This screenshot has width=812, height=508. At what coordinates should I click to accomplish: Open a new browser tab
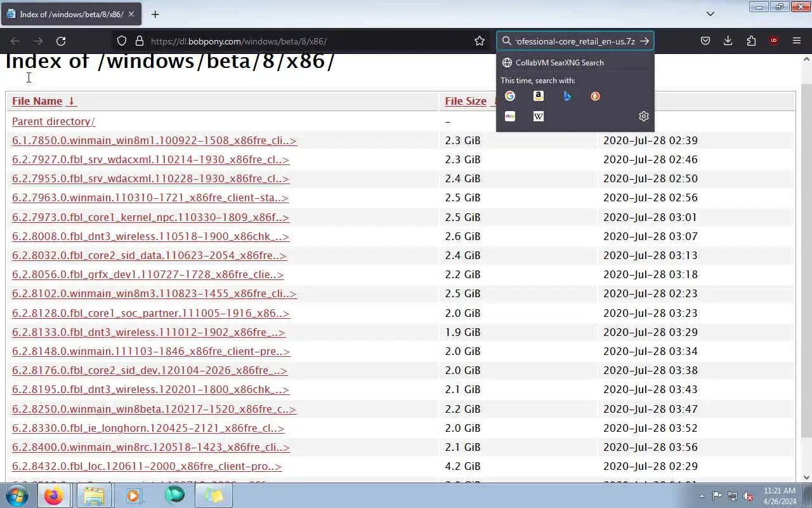click(155, 14)
